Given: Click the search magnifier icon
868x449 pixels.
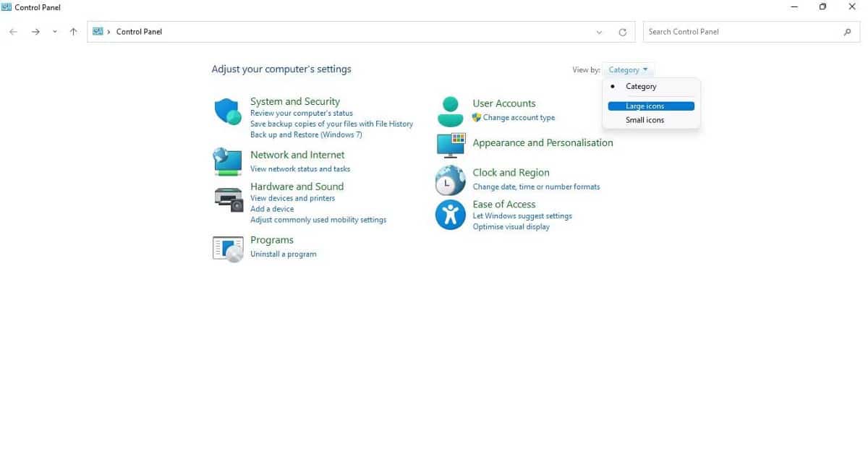Looking at the screenshot, I should point(848,32).
